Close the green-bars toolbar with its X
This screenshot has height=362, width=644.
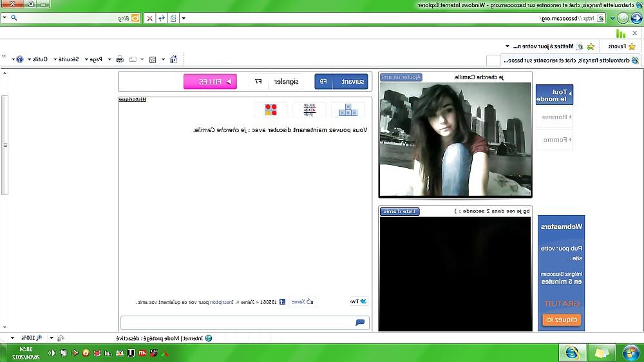click(x=634, y=33)
